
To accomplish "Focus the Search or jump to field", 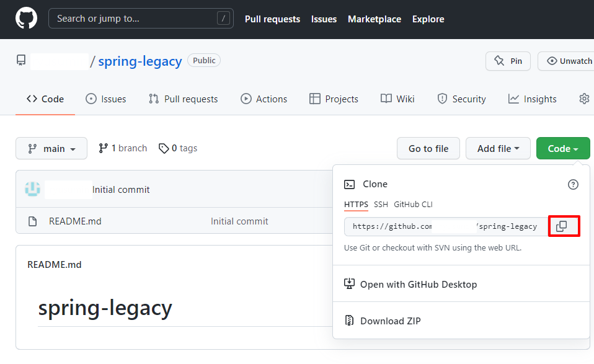I will (x=141, y=18).
